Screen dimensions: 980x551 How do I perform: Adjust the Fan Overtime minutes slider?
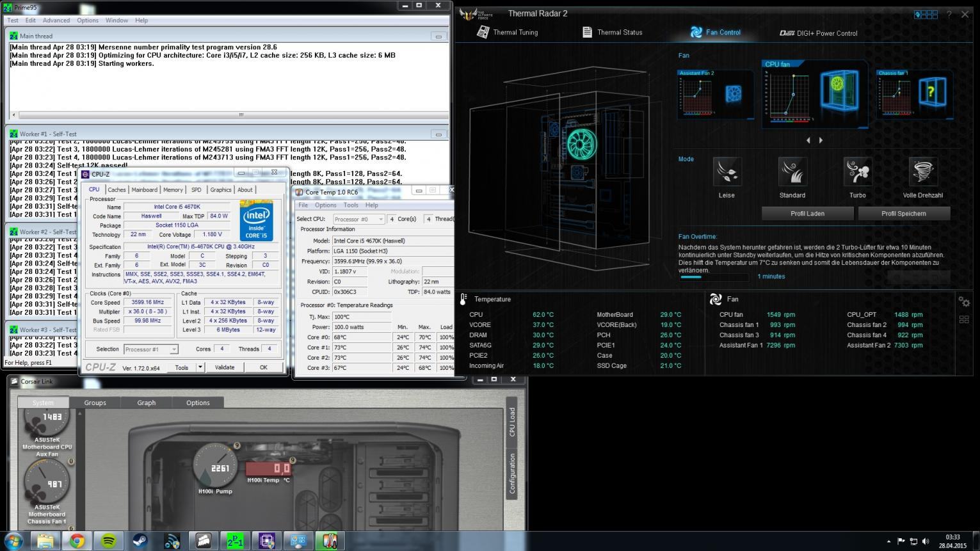[714, 277]
